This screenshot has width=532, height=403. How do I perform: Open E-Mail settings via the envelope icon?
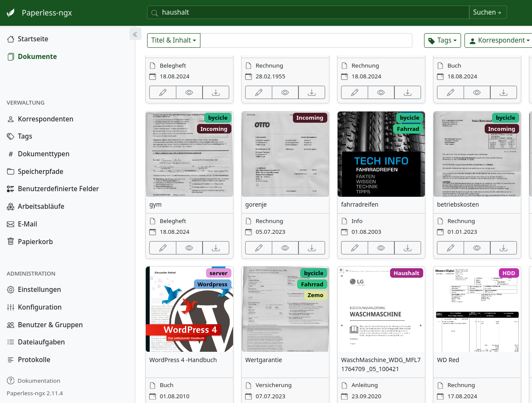pyautogui.click(x=10, y=224)
